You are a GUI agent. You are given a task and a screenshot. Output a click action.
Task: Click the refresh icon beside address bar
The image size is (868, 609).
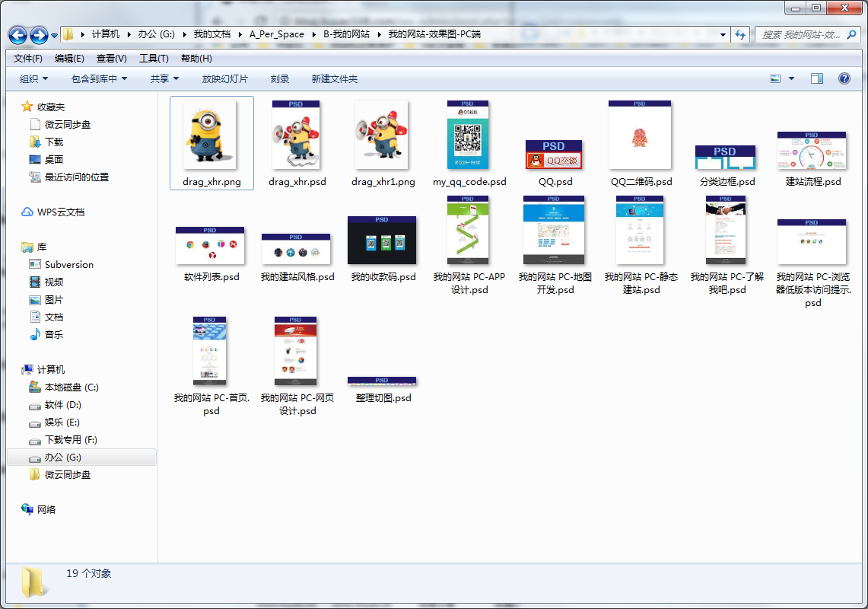click(x=741, y=34)
